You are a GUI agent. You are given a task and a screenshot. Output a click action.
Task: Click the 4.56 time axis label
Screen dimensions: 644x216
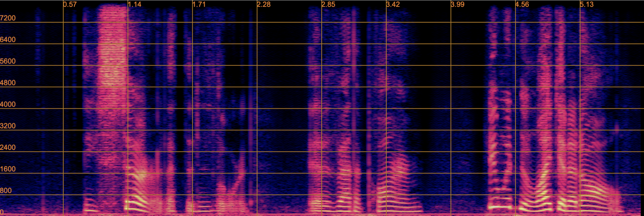[x=522, y=4]
